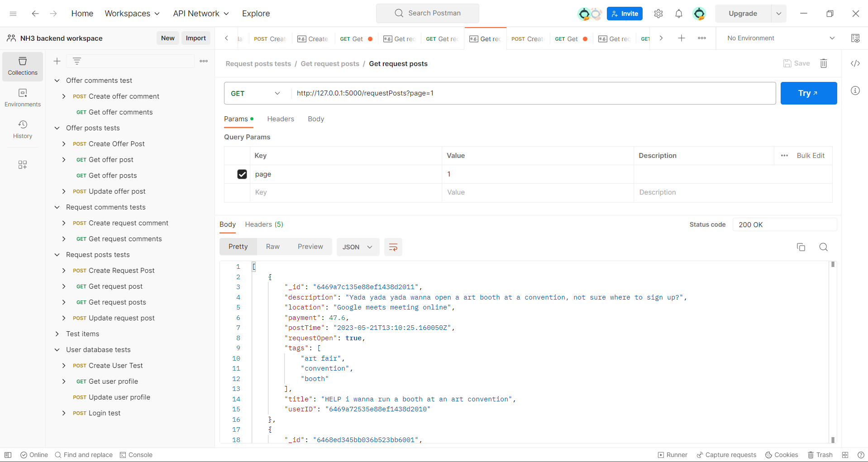Open the tab bar more options
868x462 pixels.
(x=702, y=38)
